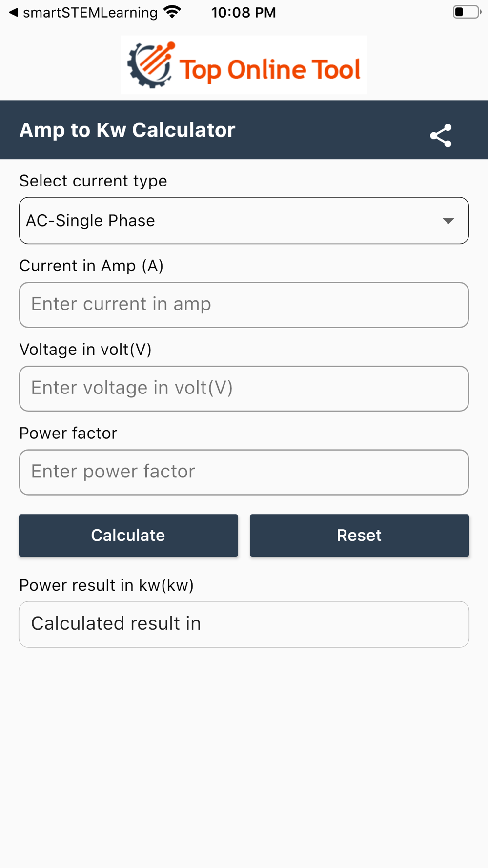Screen dimensions: 488x868
Task: Tap the Wi-Fi status icon
Action: [x=172, y=12]
